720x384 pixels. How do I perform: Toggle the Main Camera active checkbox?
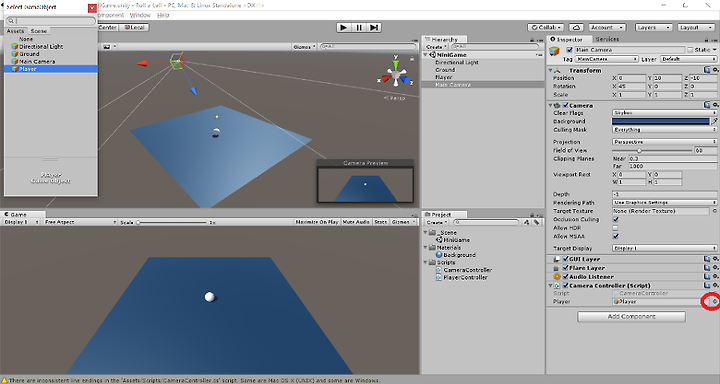pyautogui.click(x=569, y=50)
